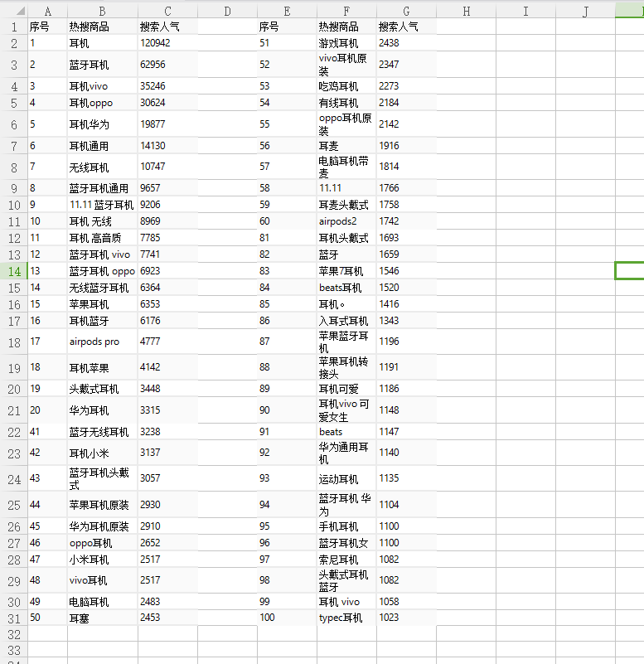The width and height of the screenshot is (644, 664).
Task: Click cell beats耳机
Action: [346, 288]
